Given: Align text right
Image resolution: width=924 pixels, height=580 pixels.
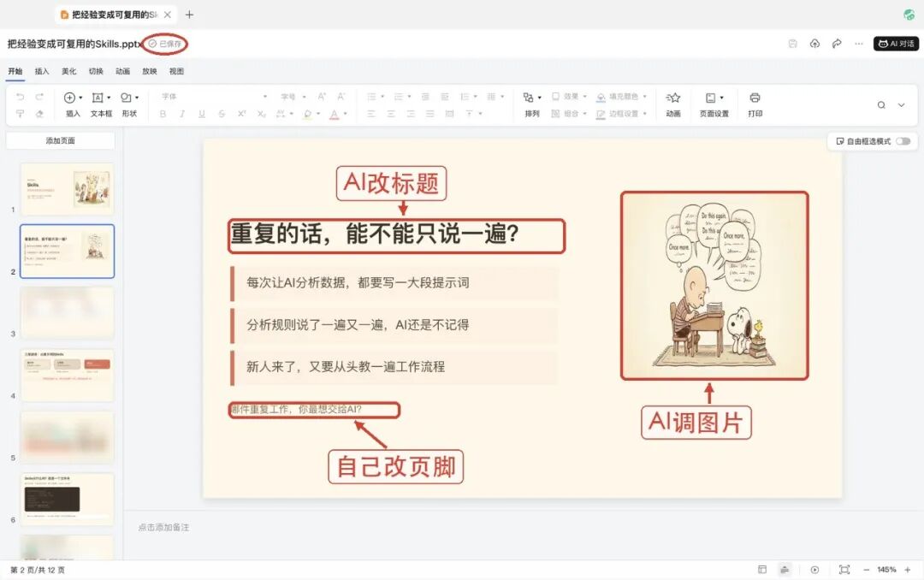Looking at the screenshot, I should (x=410, y=114).
